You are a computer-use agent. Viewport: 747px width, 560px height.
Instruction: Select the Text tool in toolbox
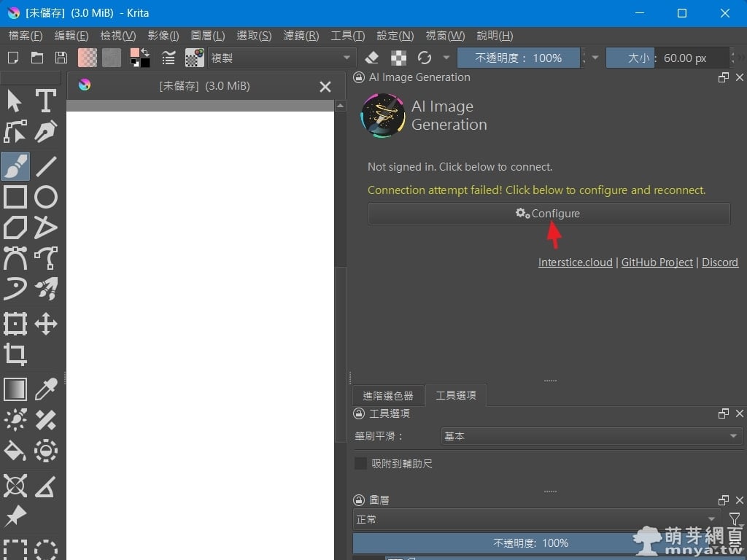(46, 101)
